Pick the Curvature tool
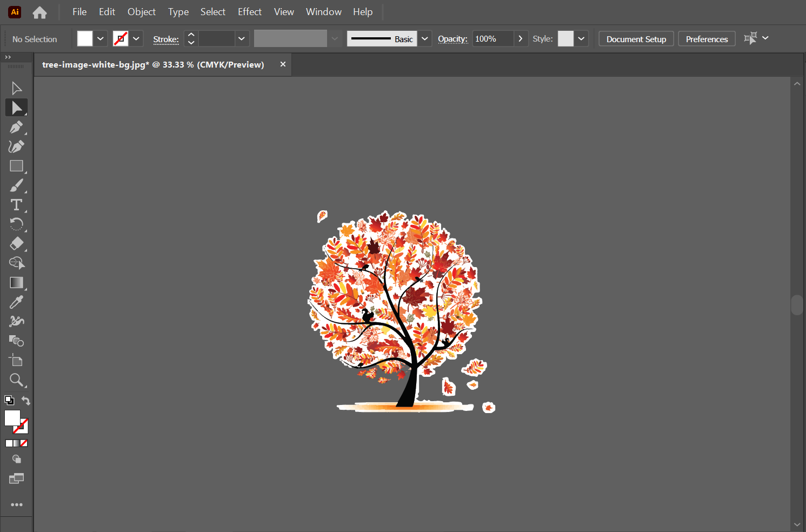The width and height of the screenshot is (806, 532). 16,147
